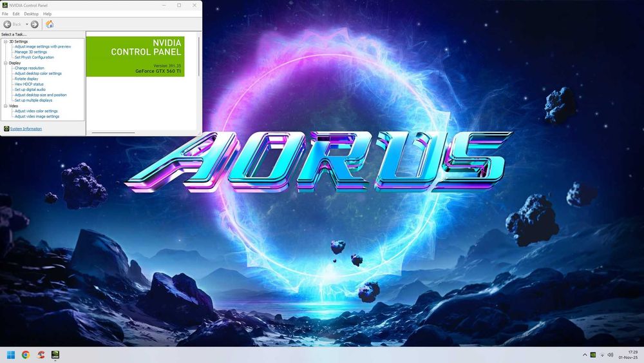Image resolution: width=644 pixels, height=363 pixels.
Task: Collapse the Video tree node
Action: (6, 106)
